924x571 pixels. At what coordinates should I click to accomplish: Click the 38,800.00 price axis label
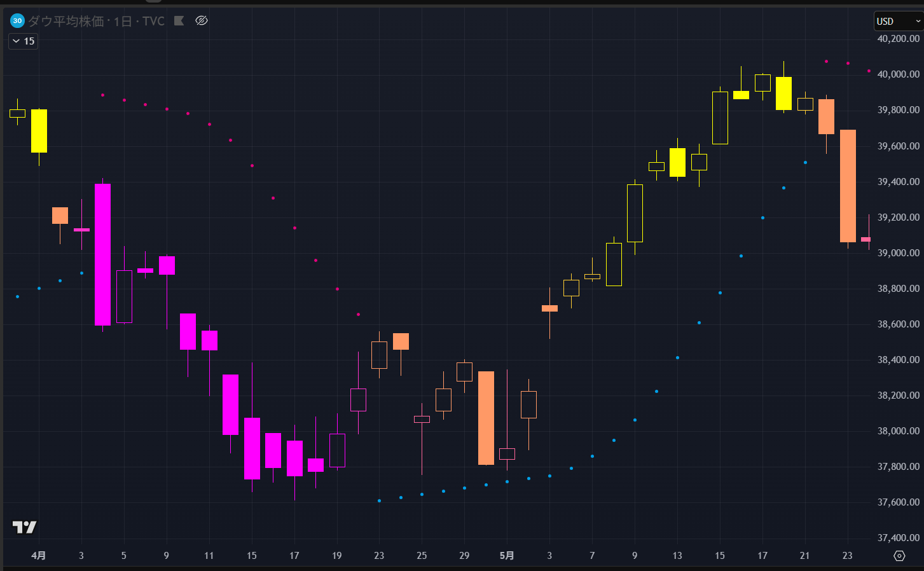(899, 289)
